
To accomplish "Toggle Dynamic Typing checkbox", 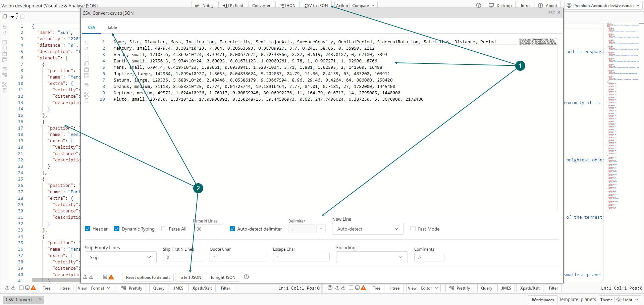I will pos(117,229).
